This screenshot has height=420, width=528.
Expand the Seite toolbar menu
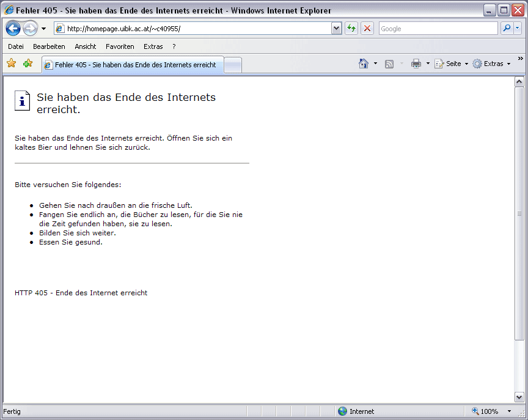(x=451, y=64)
